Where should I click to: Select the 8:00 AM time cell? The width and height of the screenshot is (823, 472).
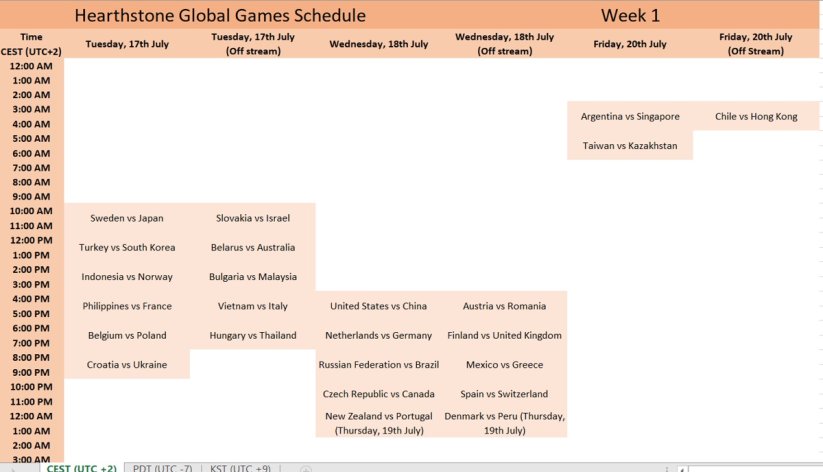tap(31, 182)
